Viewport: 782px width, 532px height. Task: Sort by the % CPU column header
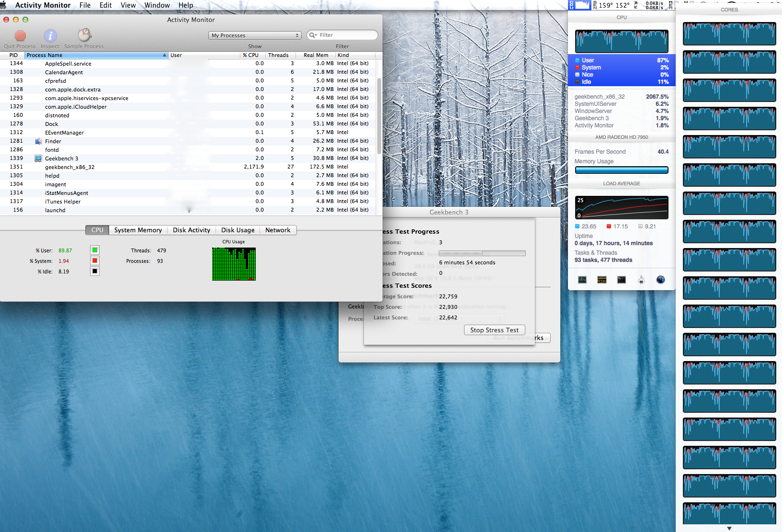pyautogui.click(x=252, y=55)
